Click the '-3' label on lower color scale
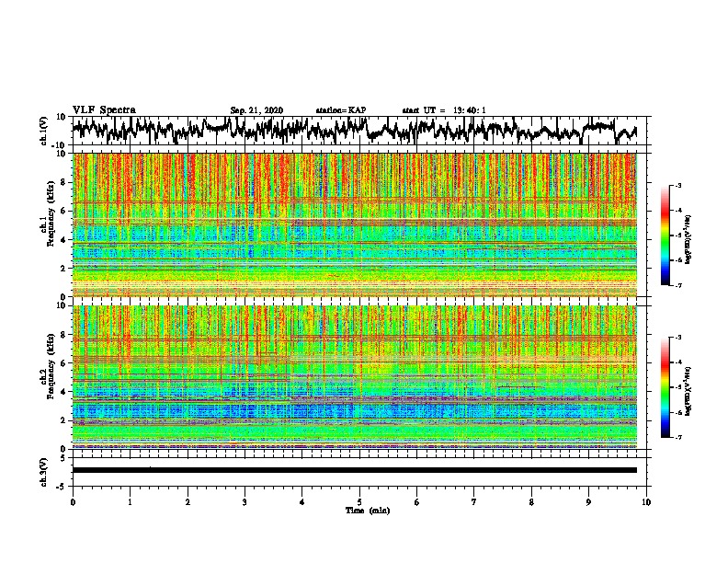Image resolution: width=728 pixels, height=563 pixels. 677,338
